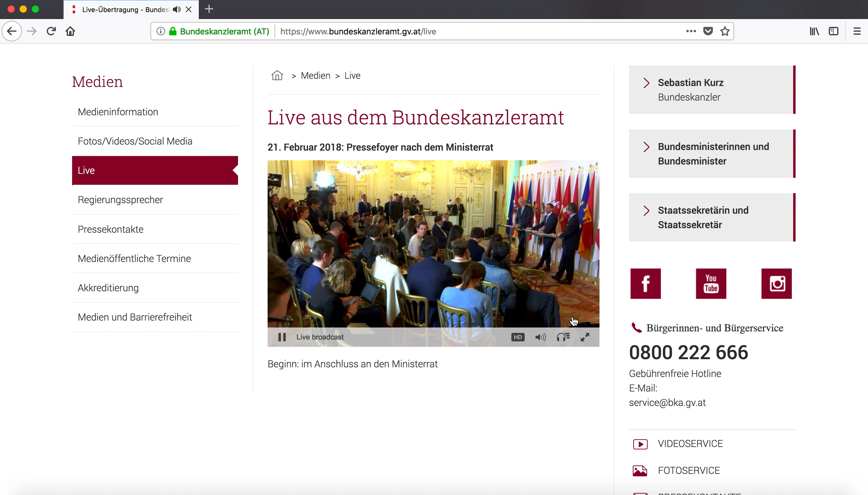Click the Videoservice play icon
Screen dimensions: 868x495
[x=641, y=444]
